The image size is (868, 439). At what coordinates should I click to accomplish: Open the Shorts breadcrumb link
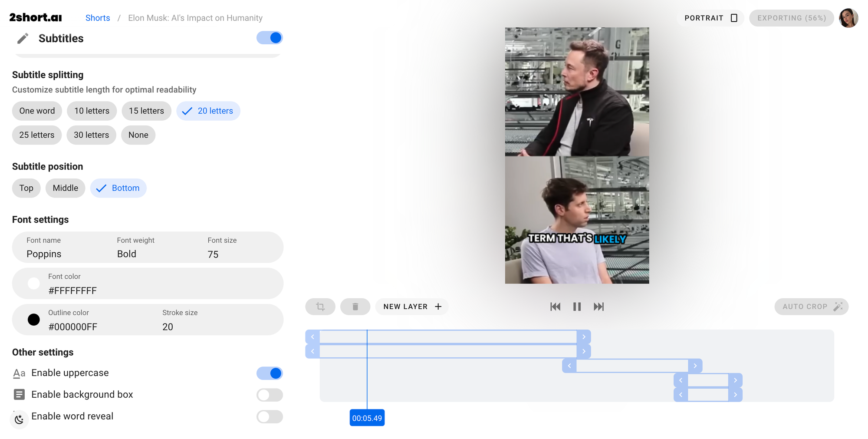98,18
